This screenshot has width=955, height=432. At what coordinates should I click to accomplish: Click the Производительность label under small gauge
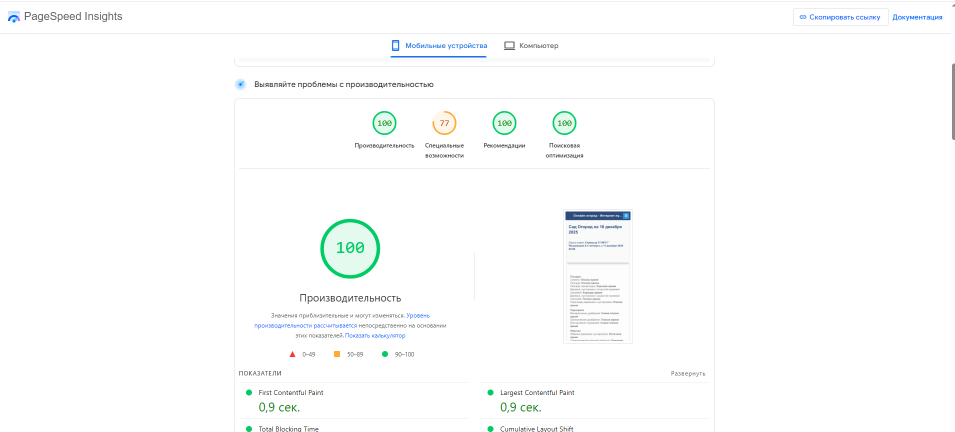384,146
